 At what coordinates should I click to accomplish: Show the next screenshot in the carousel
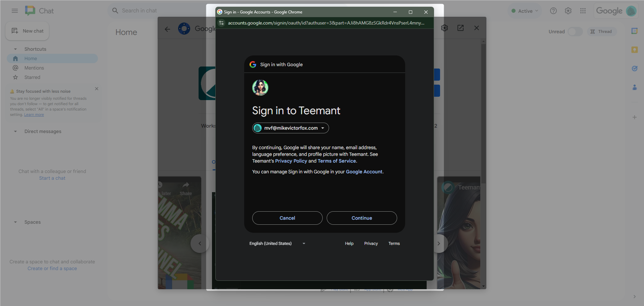pos(438,244)
